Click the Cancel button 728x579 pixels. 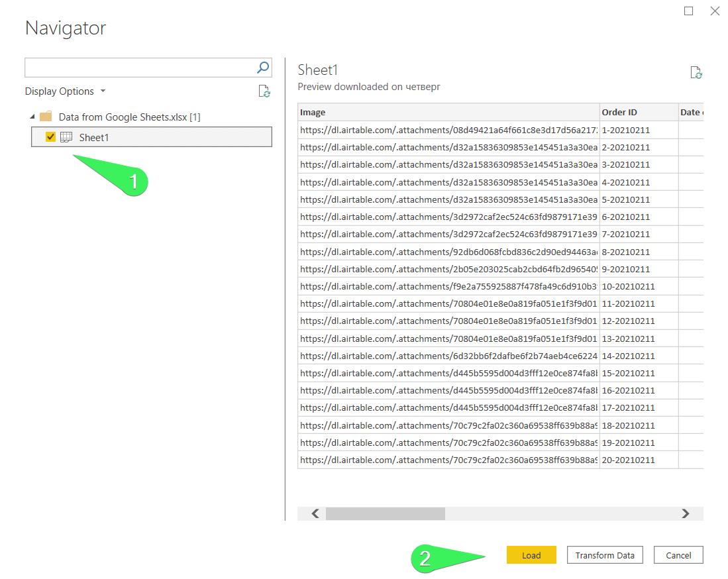[x=678, y=555]
